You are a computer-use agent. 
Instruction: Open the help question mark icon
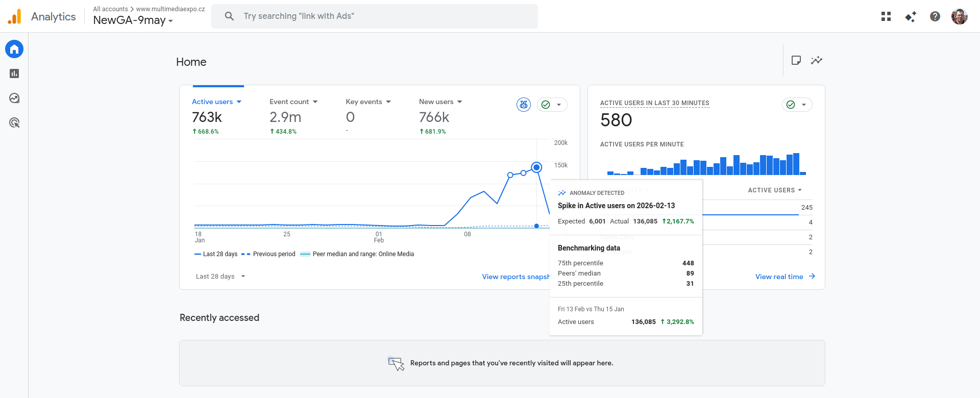[935, 16]
